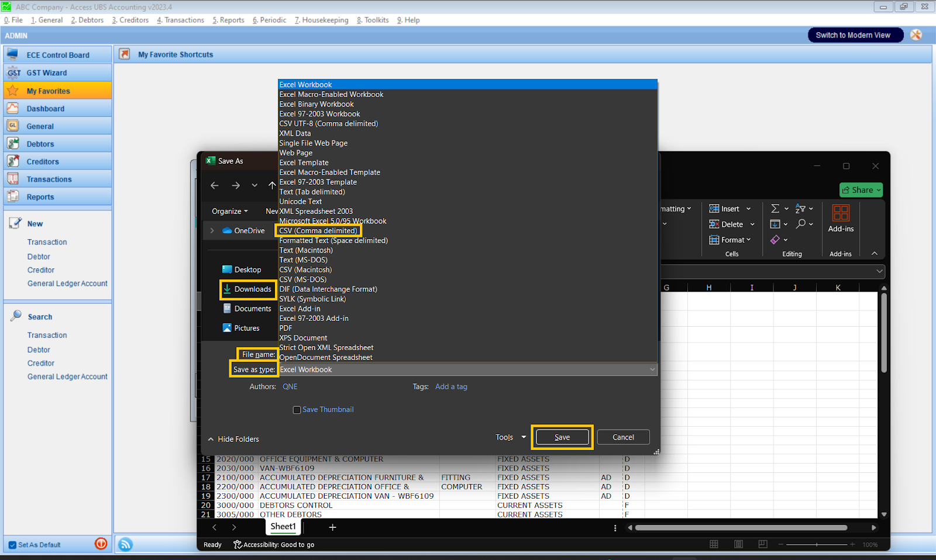Open the Reports sidebar icon
The image size is (936, 560).
coord(13,196)
